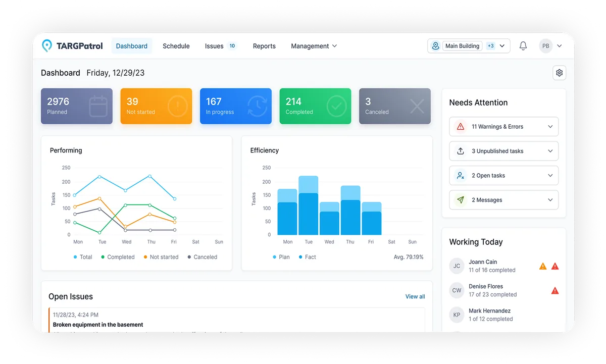Expand the Management menu
The image size is (606, 364).
(x=314, y=46)
